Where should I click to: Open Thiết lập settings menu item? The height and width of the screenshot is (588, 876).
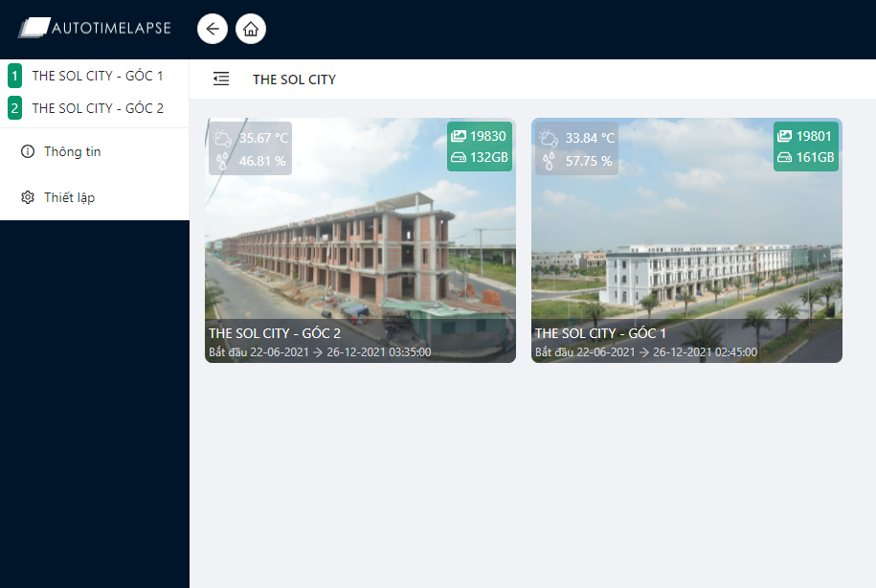pyautogui.click(x=95, y=197)
